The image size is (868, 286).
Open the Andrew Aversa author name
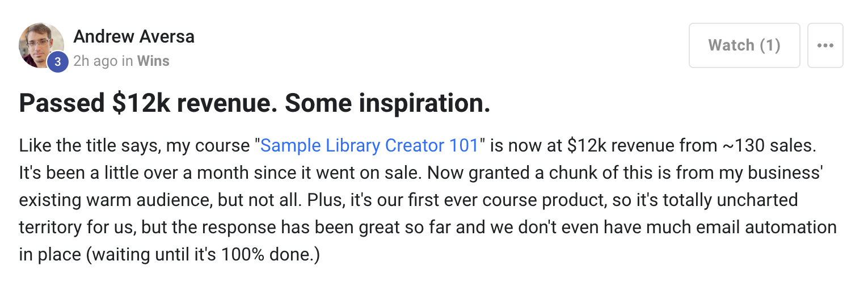click(x=134, y=37)
